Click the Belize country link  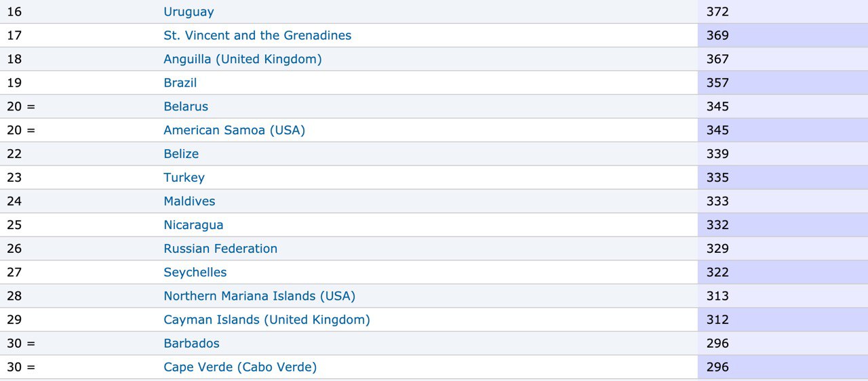coord(181,154)
